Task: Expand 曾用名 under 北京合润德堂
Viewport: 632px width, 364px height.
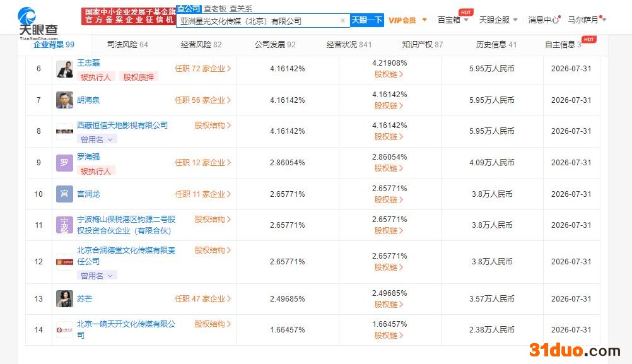Action: 97,276
